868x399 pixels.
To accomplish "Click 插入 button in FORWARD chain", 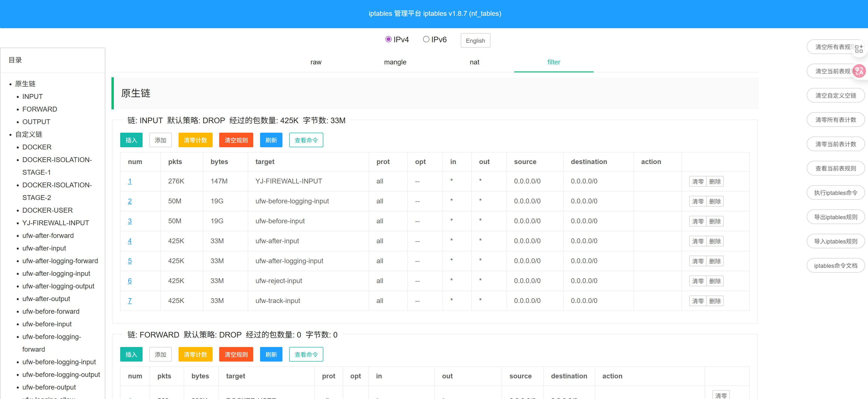I will (131, 354).
